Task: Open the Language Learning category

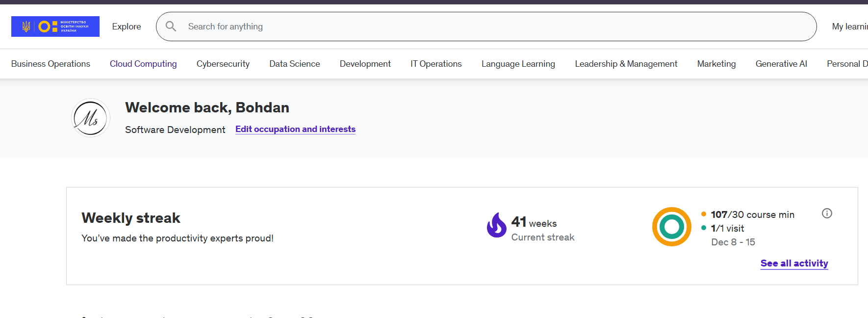Action: click(x=518, y=64)
